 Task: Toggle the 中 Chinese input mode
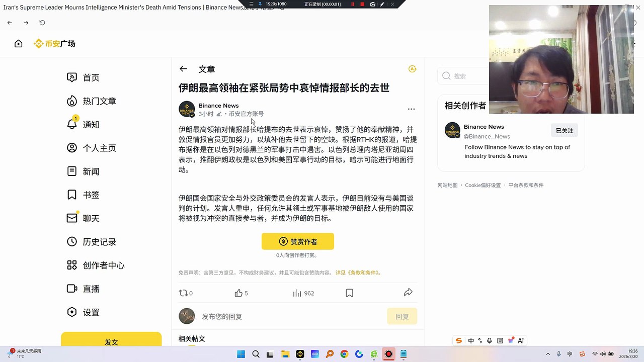[x=471, y=340]
